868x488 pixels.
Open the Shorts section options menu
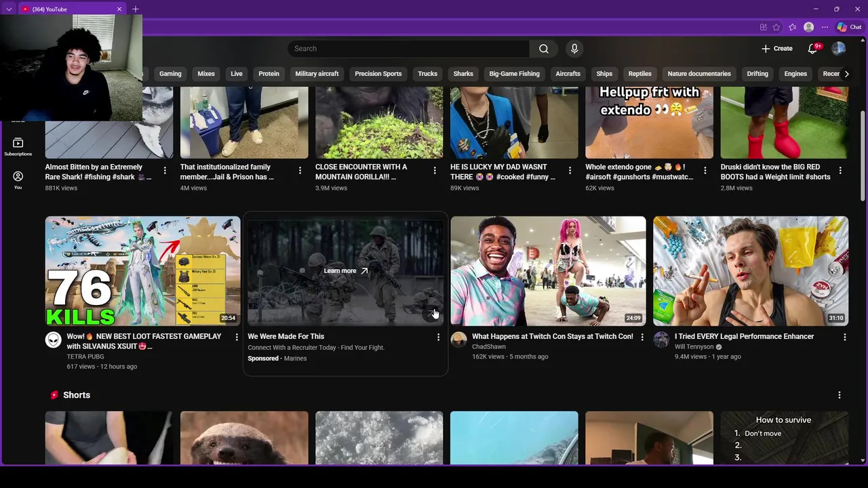point(839,395)
